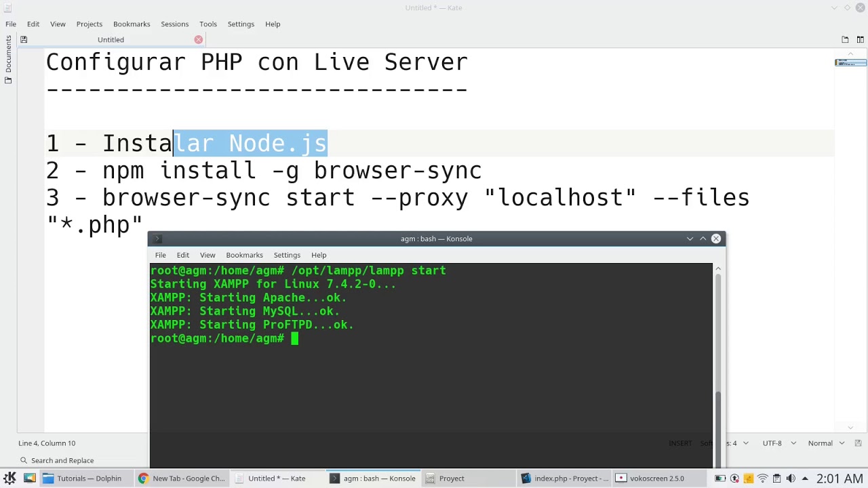Open the Tools menu
This screenshot has height=488, width=868.
208,24
